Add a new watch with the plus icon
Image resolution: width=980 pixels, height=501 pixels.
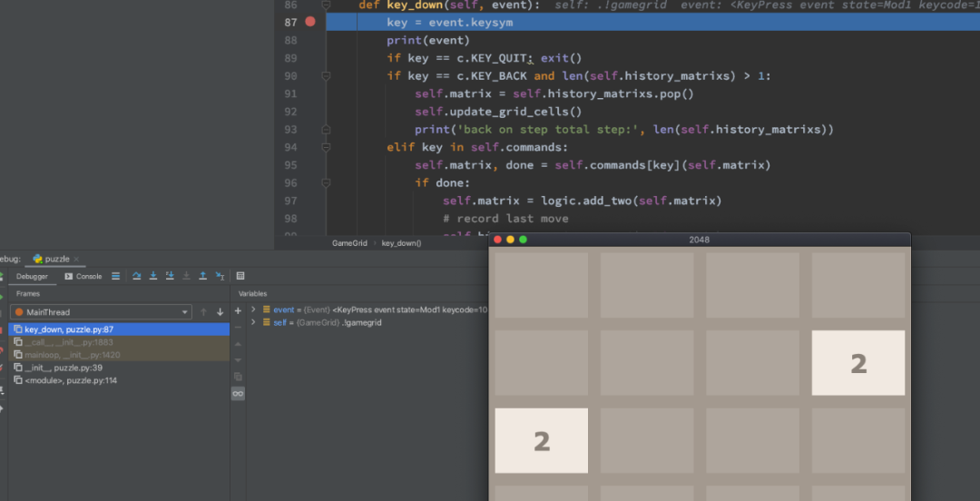click(238, 311)
